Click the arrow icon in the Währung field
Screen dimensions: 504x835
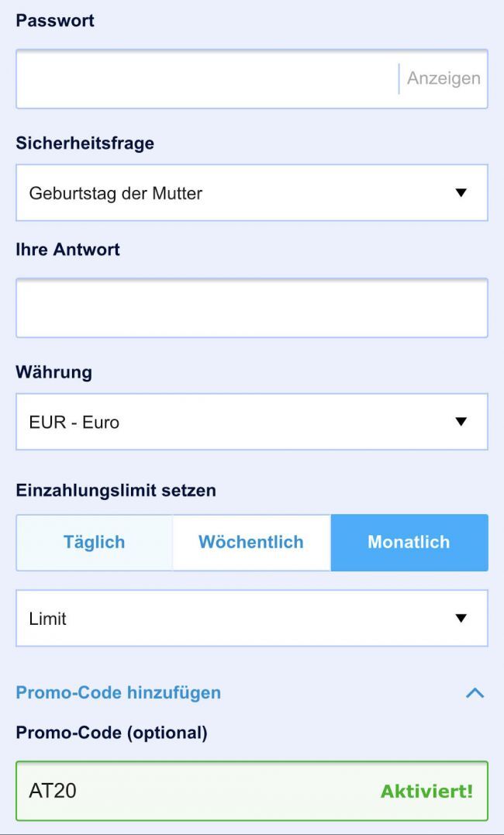coord(461,423)
